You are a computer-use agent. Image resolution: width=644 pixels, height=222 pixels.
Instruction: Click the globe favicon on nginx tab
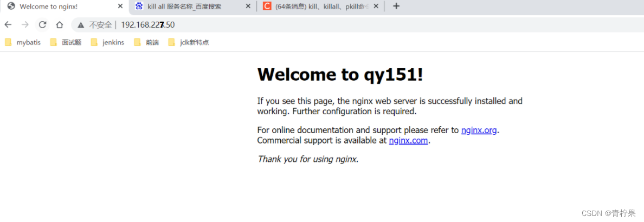coord(11,6)
